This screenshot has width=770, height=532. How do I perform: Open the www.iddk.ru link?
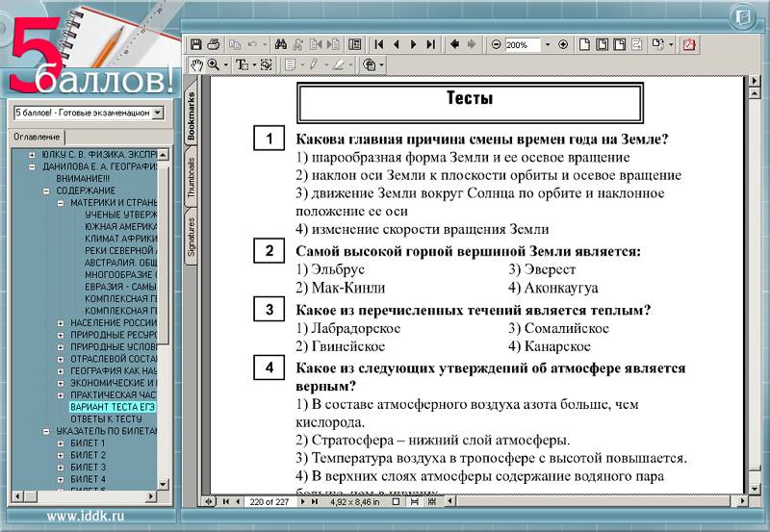[86, 517]
